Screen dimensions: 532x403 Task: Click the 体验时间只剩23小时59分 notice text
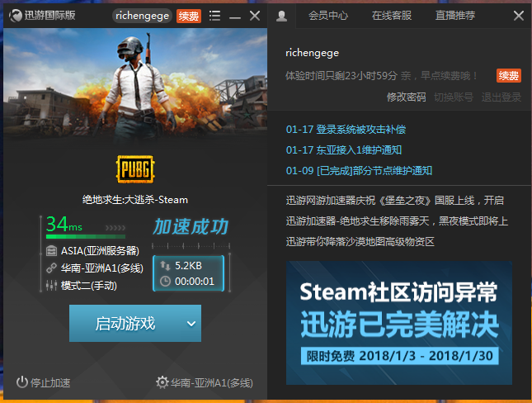[341, 75]
